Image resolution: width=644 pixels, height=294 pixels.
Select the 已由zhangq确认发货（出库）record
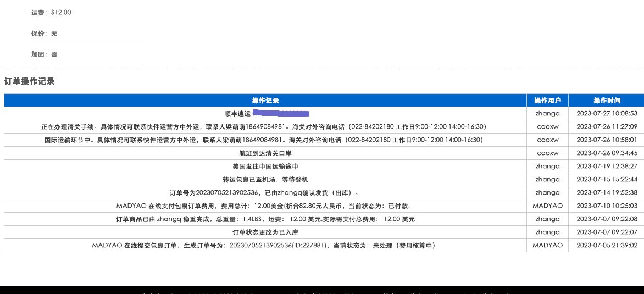click(x=265, y=192)
